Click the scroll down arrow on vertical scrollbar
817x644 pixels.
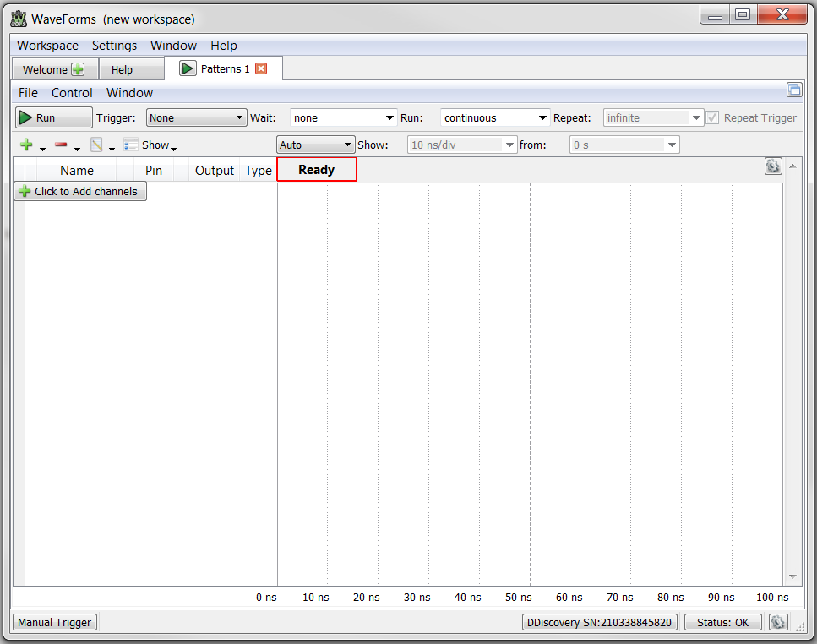(x=792, y=576)
